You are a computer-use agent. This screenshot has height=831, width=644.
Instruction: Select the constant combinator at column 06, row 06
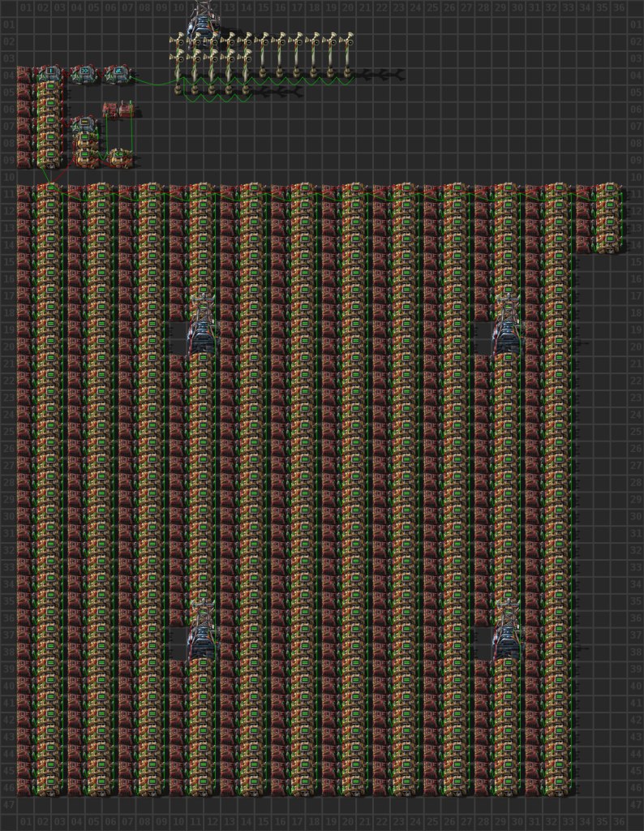(110, 110)
